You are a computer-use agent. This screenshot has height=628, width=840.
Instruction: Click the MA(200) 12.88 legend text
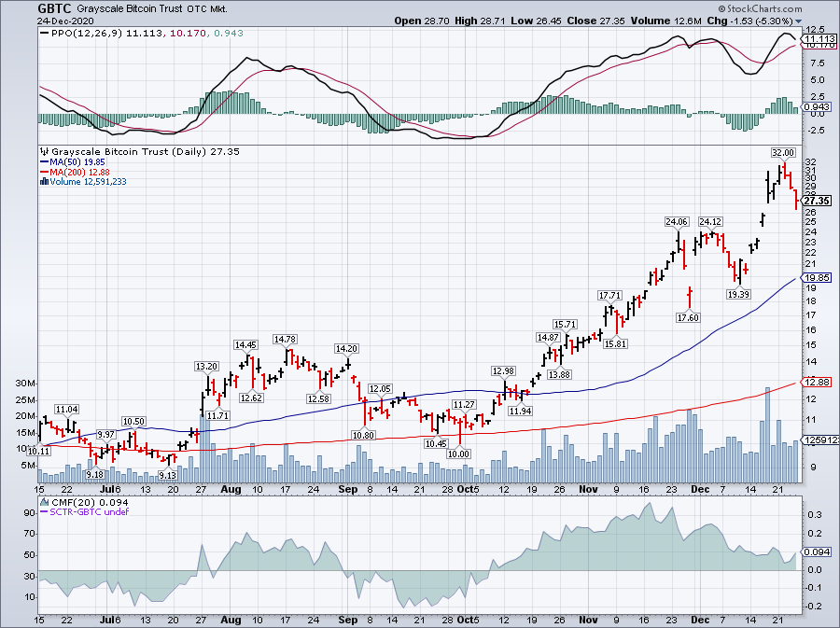[79, 173]
